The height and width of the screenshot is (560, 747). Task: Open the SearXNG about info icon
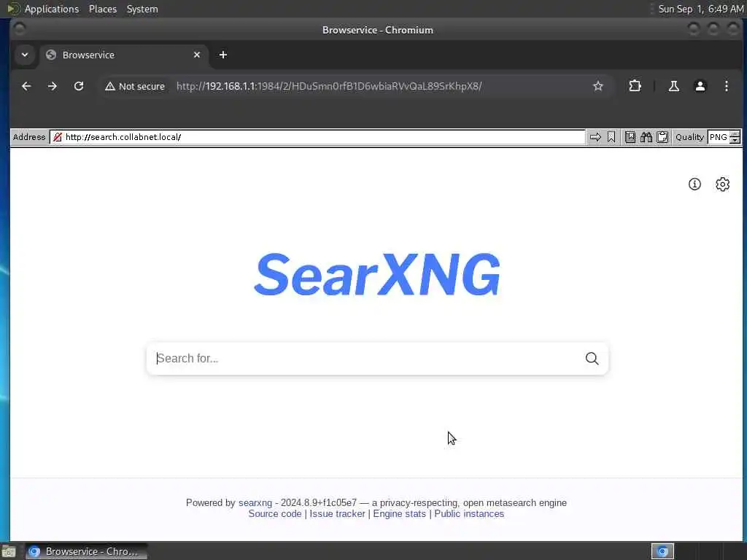(694, 184)
